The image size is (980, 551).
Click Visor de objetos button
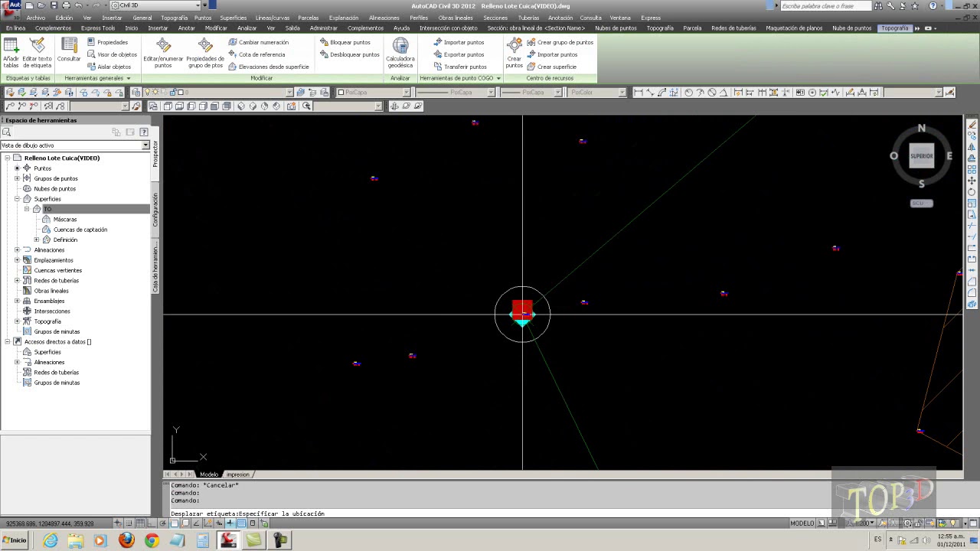pos(112,54)
